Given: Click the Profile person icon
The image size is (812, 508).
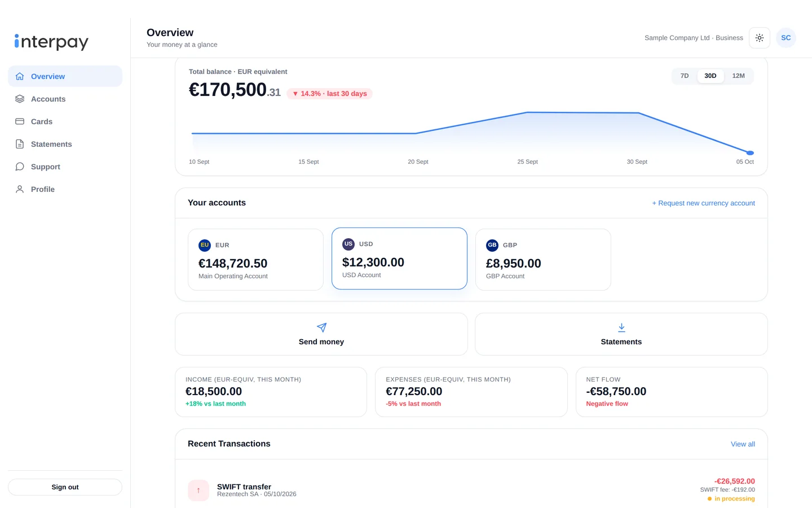Looking at the screenshot, I should coord(20,189).
